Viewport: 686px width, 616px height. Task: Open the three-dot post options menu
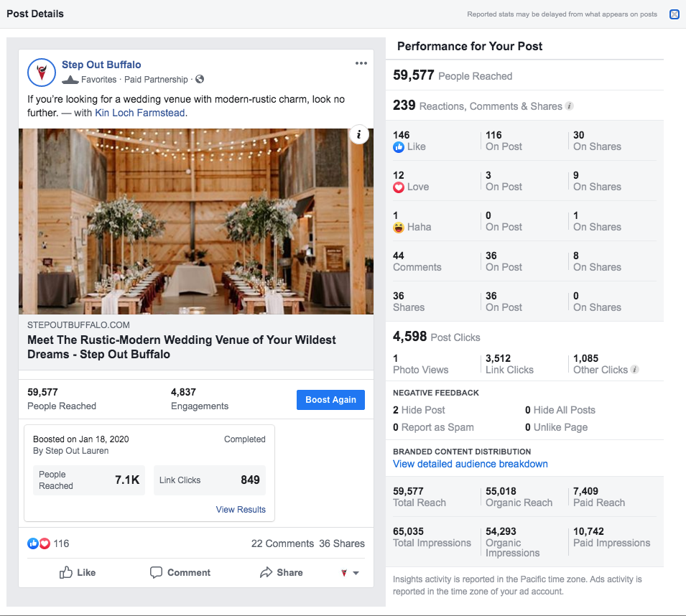coord(361,63)
